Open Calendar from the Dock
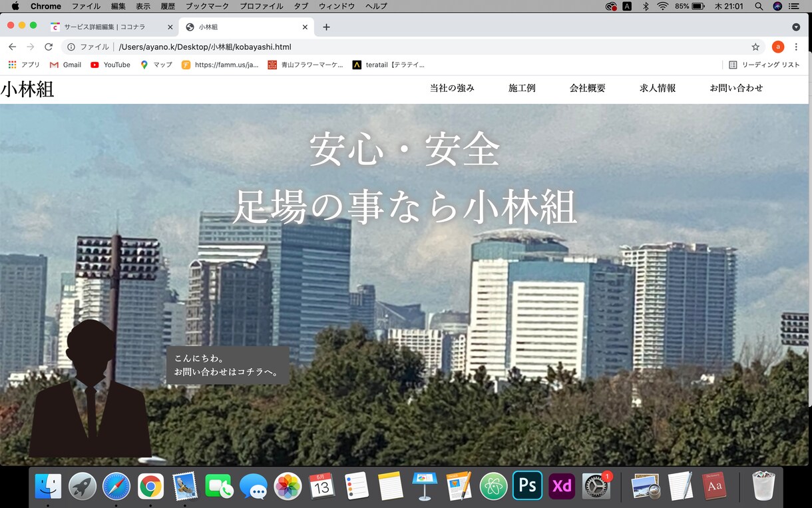The image size is (812, 508). 322,486
